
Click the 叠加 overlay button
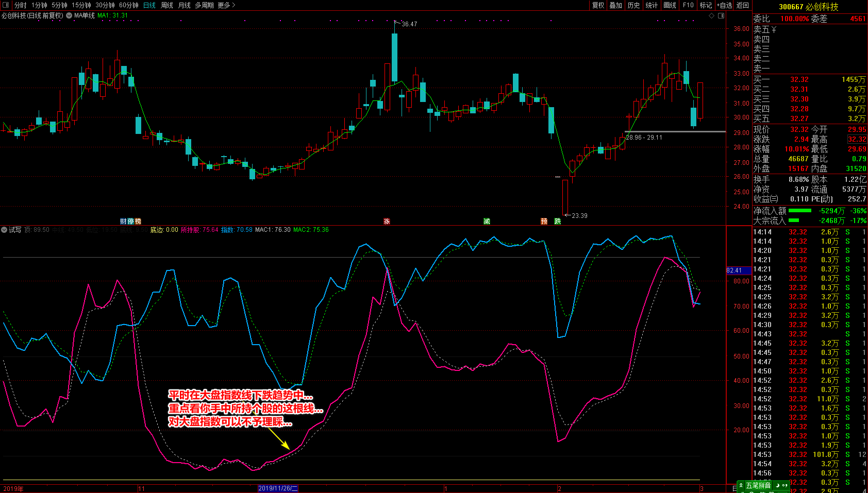pyautogui.click(x=615, y=5)
